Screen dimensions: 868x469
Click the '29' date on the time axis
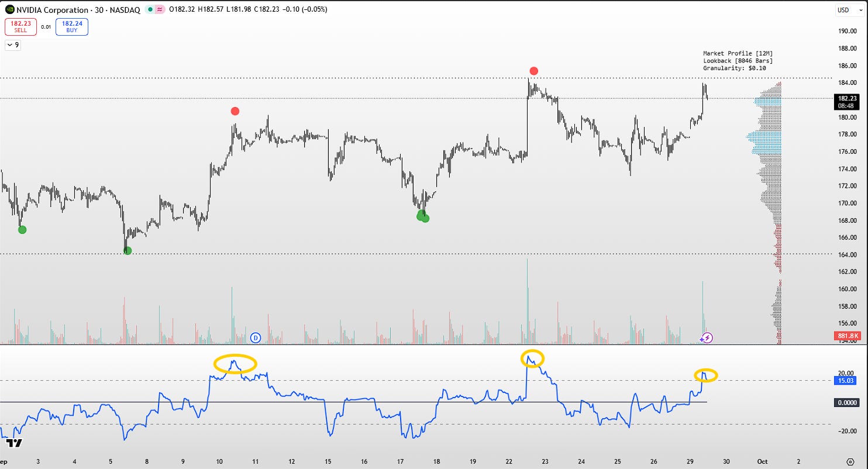click(x=690, y=461)
